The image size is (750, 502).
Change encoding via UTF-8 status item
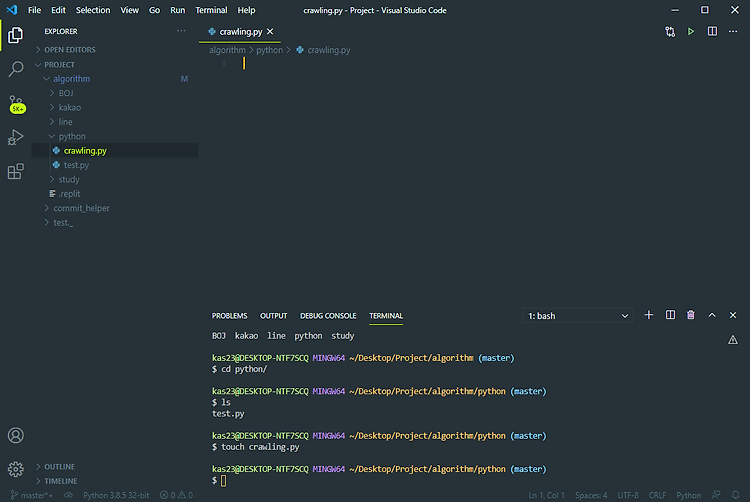(x=628, y=495)
